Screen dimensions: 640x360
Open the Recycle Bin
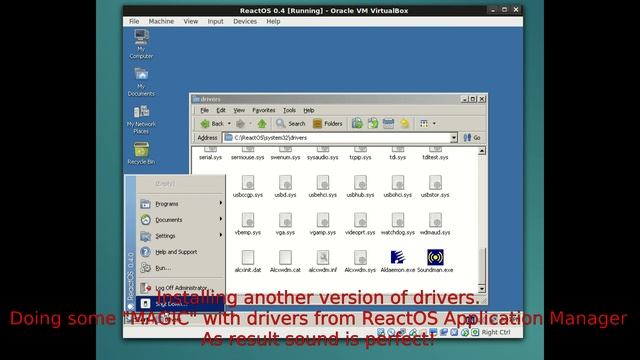click(x=141, y=153)
